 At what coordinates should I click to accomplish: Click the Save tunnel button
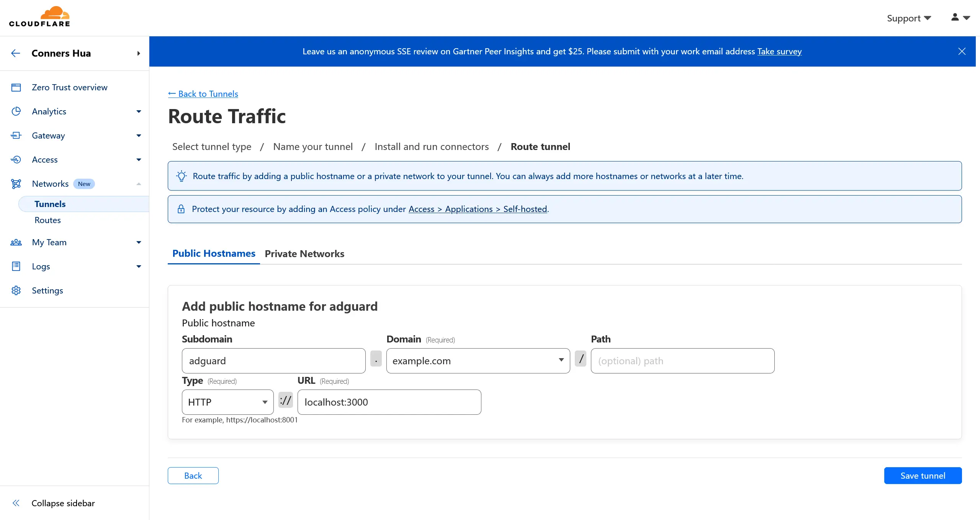click(x=923, y=476)
